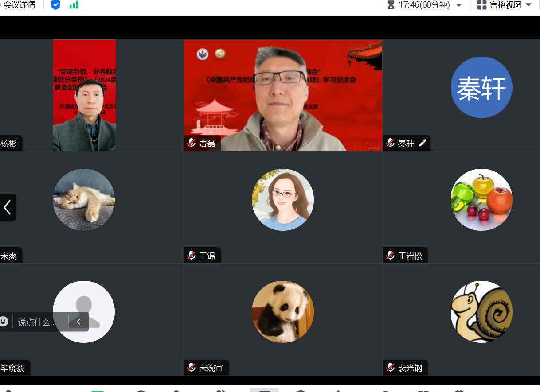Click the 宫格视图 view label

[505, 5]
